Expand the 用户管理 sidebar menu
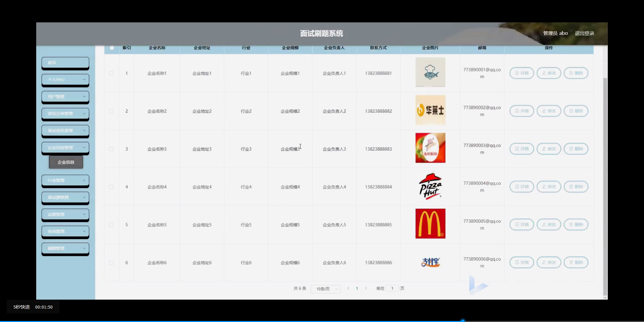 point(65,97)
